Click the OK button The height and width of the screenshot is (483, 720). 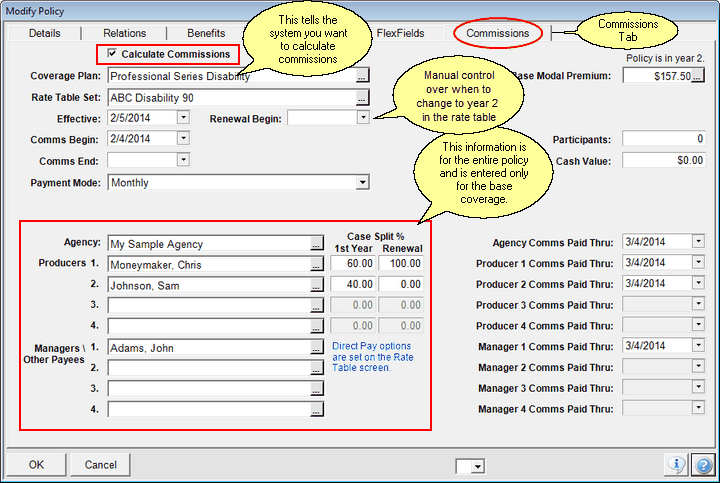click(x=36, y=465)
